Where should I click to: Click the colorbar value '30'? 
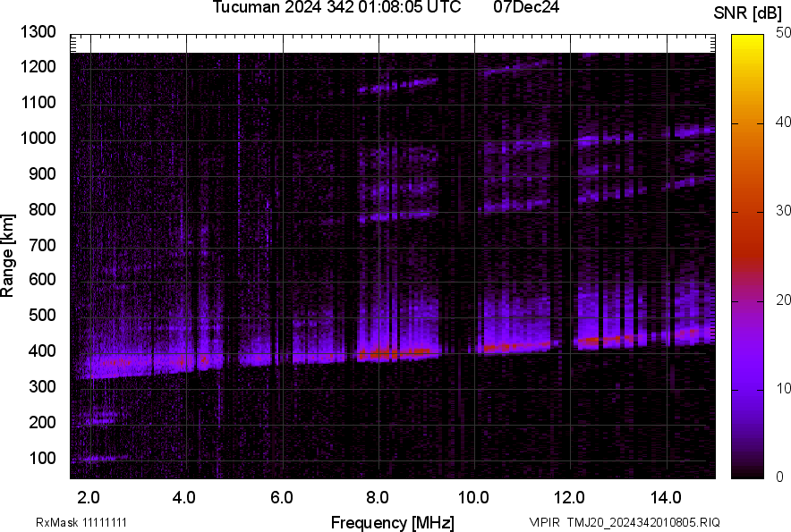784,211
